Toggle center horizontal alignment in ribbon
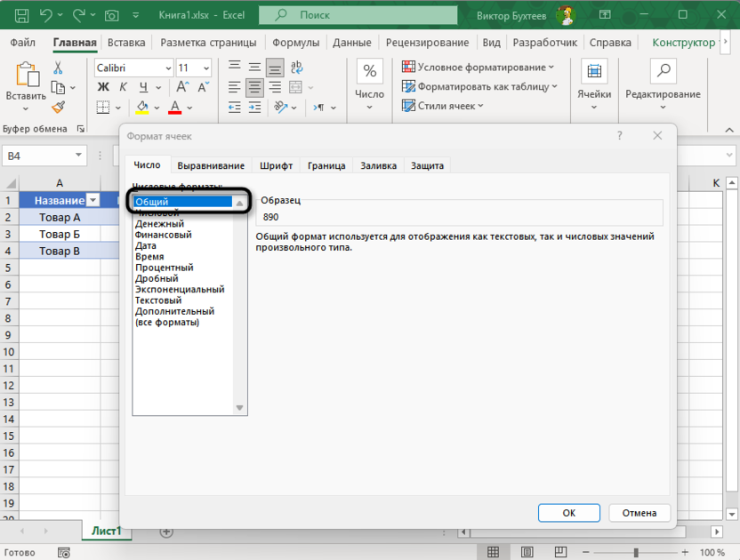The width and height of the screenshot is (740, 560). pyautogui.click(x=255, y=87)
